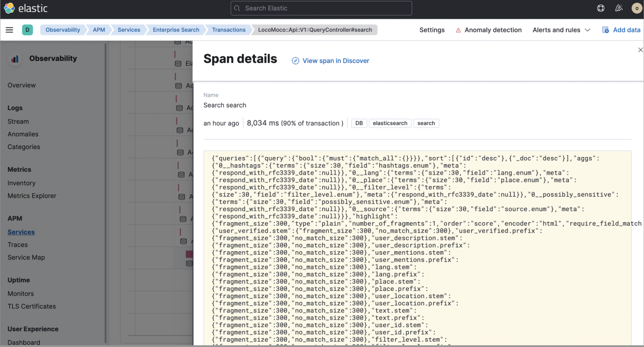644x347 pixels.
Task: Open Logs Categories page
Action: click(x=24, y=147)
